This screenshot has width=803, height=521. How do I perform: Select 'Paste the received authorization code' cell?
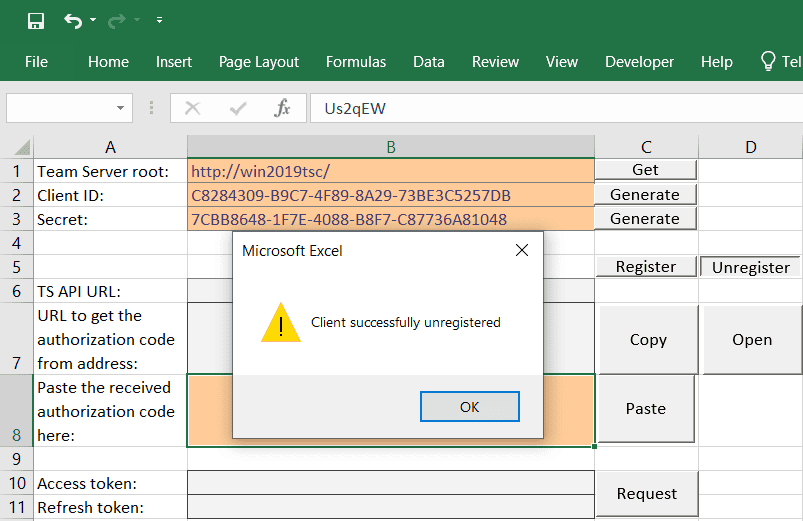[x=110, y=411]
